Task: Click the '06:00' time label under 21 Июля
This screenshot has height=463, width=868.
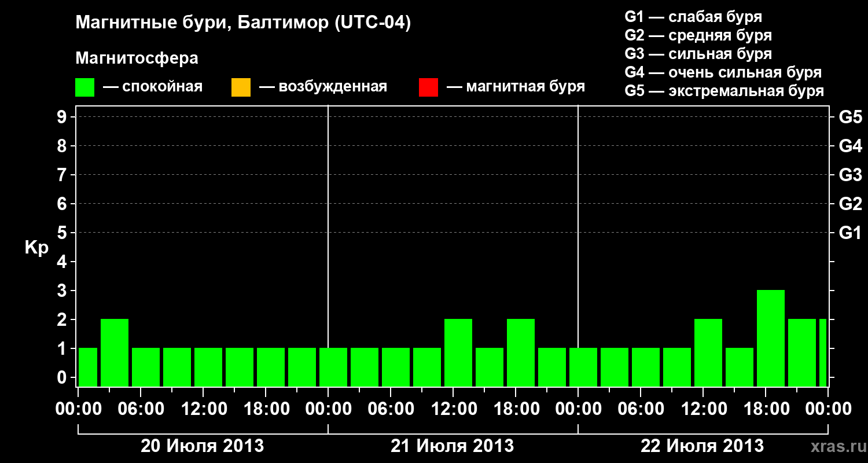Action: [391, 409]
